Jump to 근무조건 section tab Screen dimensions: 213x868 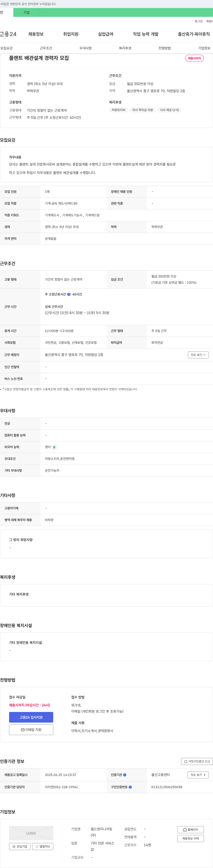click(46, 48)
